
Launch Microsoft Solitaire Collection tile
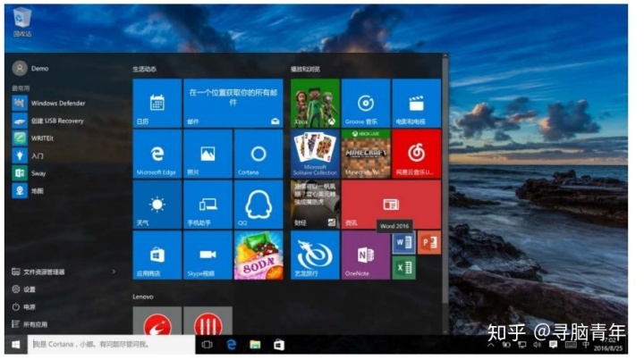pyautogui.click(x=315, y=154)
